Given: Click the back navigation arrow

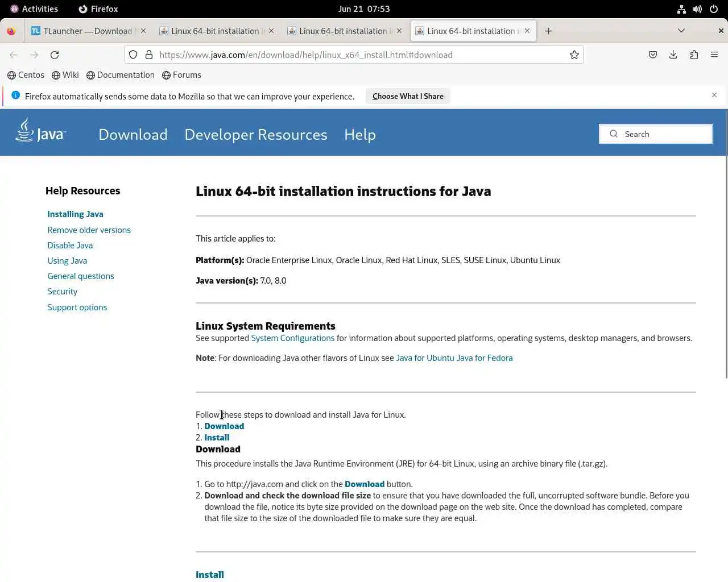Looking at the screenshot, I should coord(14,55).
